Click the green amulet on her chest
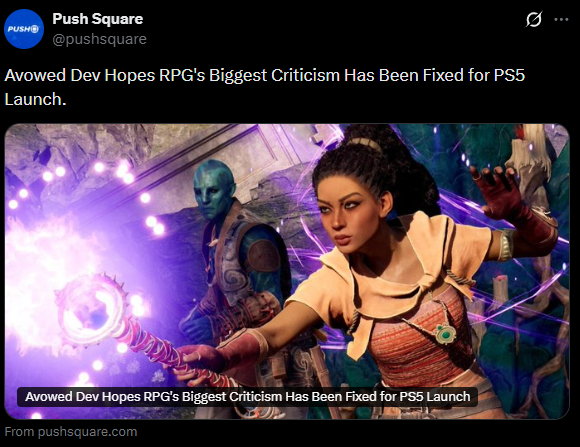 (x=444, y=332)
